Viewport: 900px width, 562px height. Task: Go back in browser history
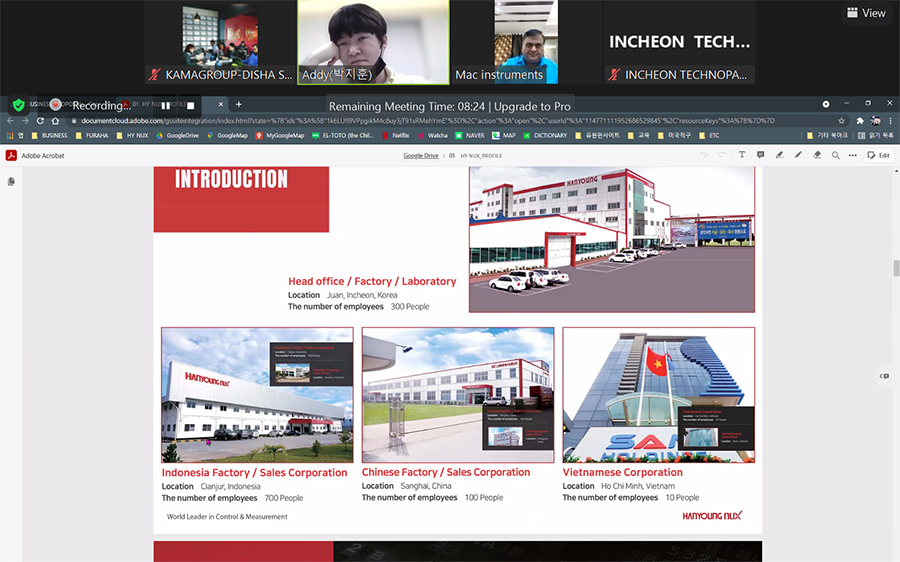(x=10, y=121)
